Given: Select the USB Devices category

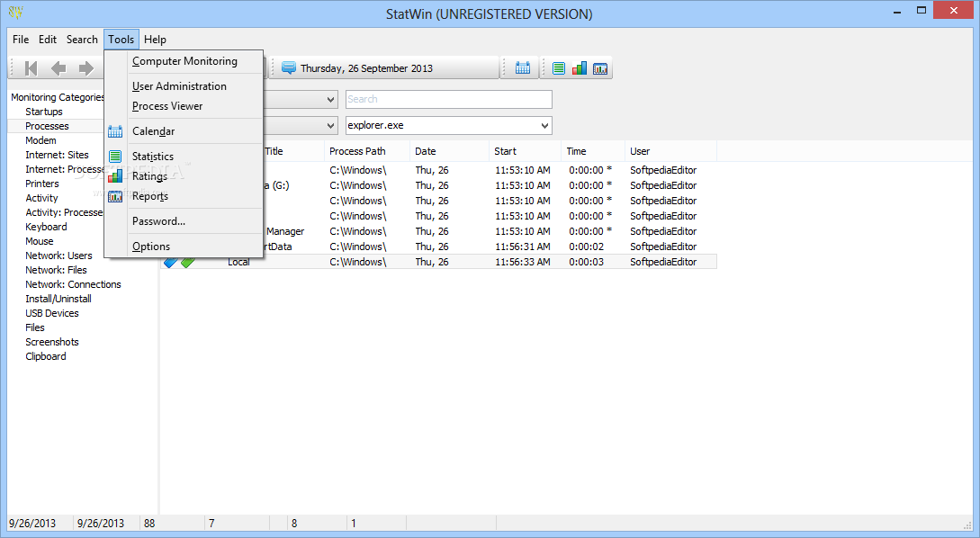Looking at the screenshot, I should pyautogui.click(x=52, y=313).
